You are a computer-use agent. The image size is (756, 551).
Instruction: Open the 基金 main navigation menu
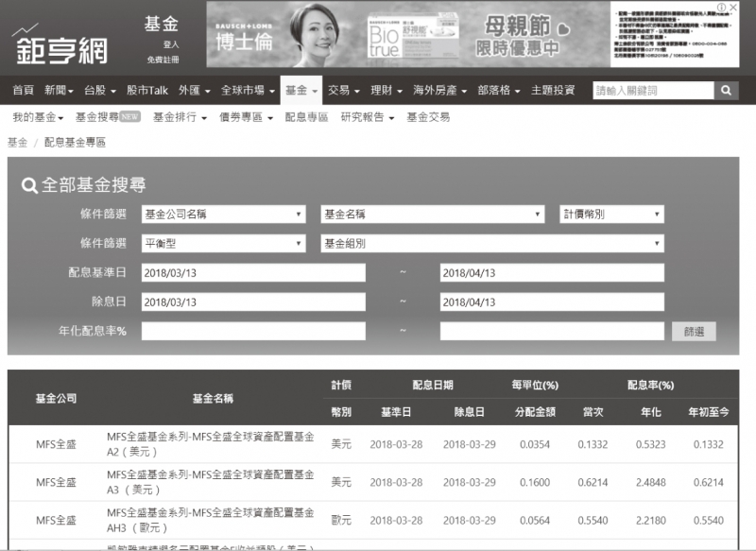pos(301,91)
